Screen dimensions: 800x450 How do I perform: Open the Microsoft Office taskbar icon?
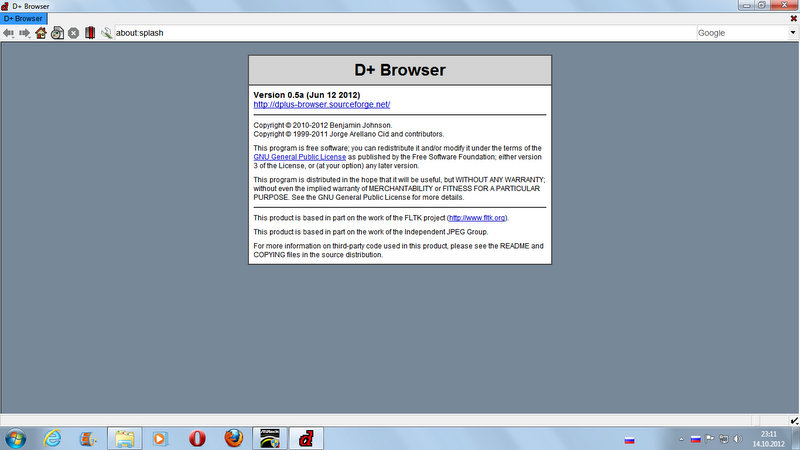point(88,438)
